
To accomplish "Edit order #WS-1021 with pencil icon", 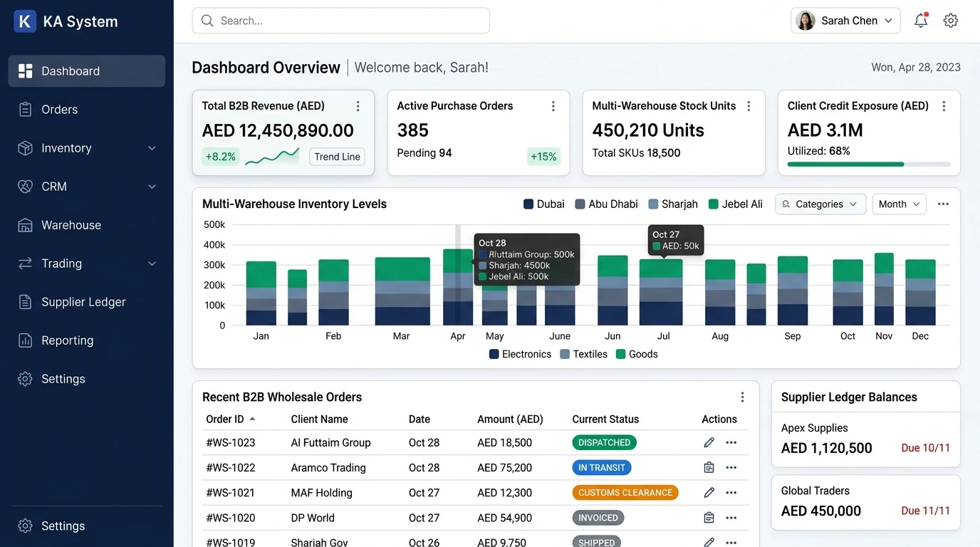I will tap(709, 492).
